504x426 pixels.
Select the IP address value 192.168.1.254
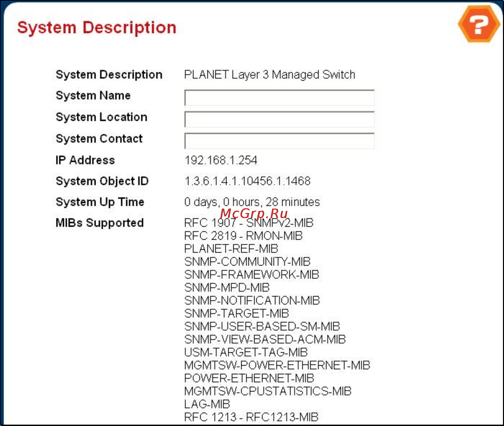(221, 160)
